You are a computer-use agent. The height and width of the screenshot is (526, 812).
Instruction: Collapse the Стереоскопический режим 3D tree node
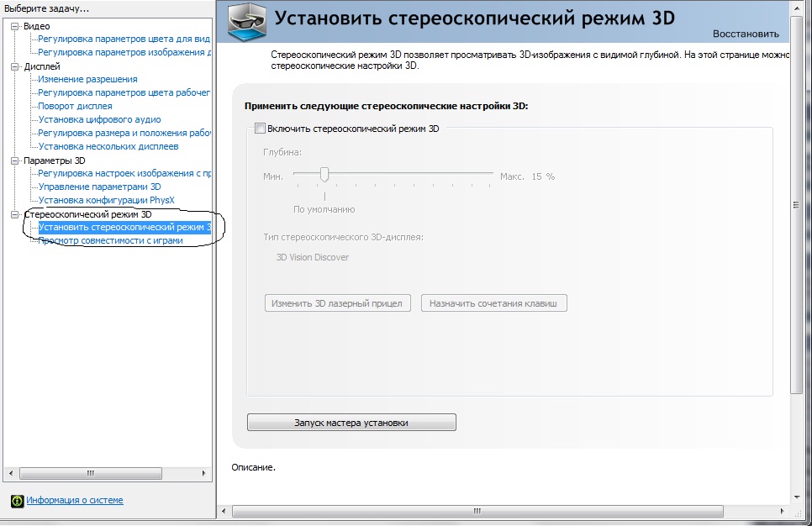(x=15, y=213)
